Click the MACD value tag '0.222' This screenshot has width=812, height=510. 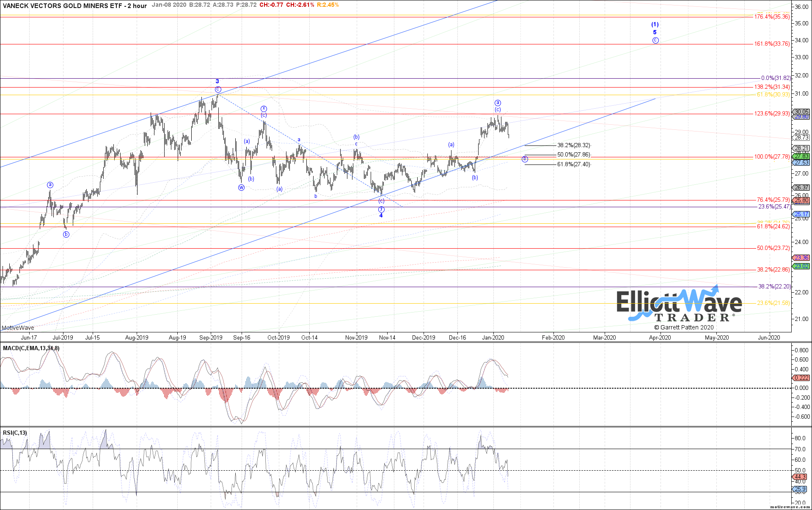801,378
